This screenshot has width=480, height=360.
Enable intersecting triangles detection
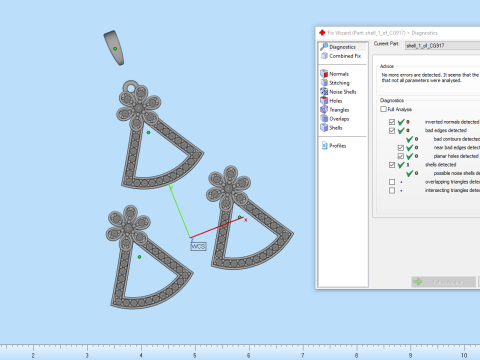click(x=392, y=190)
